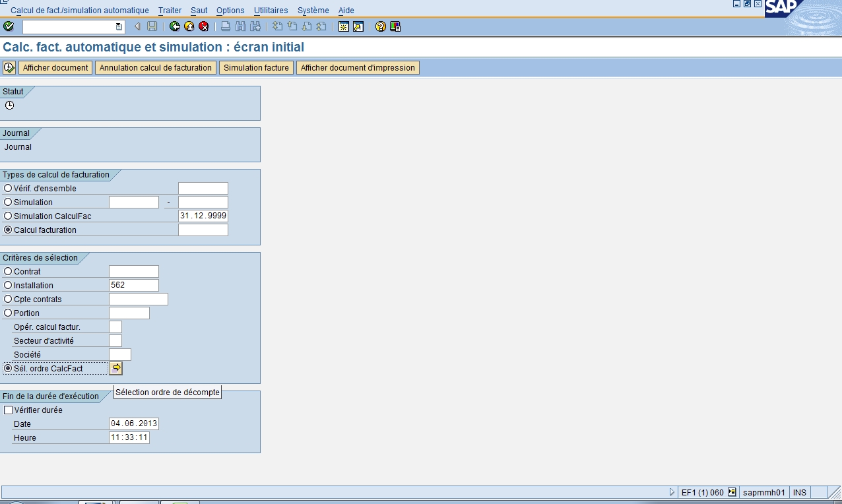Screen dimensions: 842x504
Task: Click the Execute clock icon
Action: click(x=9, y=67)
